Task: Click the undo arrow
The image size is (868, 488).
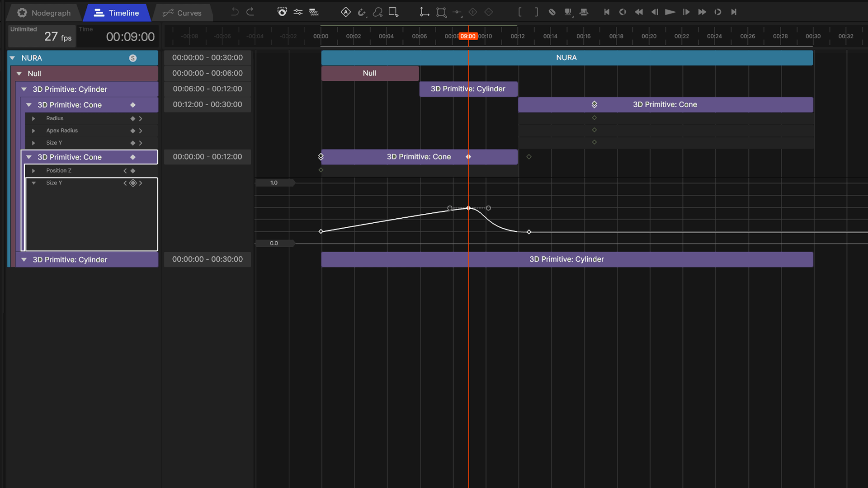Action: click(235, 12)
